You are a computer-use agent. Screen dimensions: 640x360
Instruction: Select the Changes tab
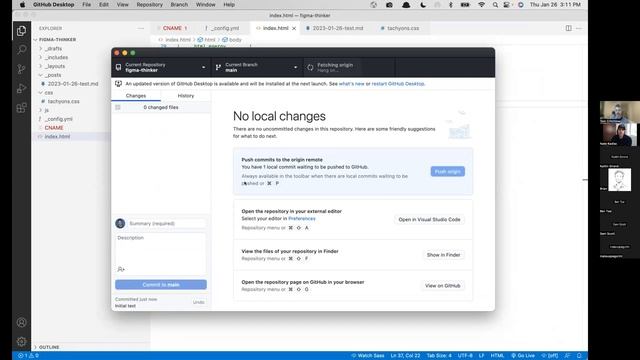click(136, 96)
